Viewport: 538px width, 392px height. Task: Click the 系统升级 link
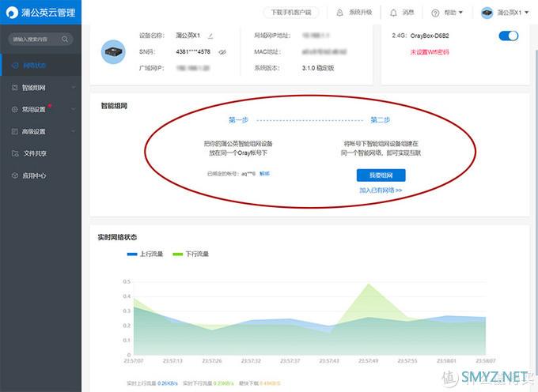pyautogui.click(x=360, y=13)
